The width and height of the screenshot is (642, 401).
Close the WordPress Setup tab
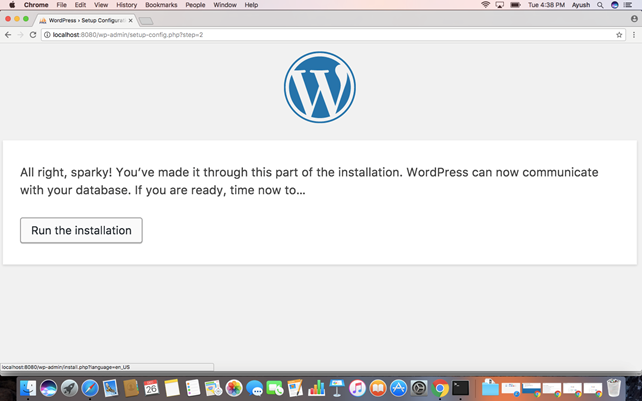click(131, 20)
